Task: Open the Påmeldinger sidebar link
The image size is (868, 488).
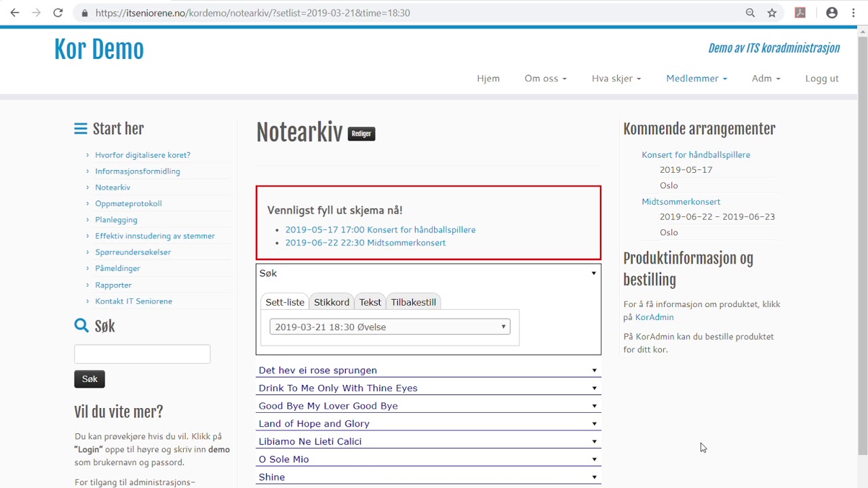Action: point(117,269)
